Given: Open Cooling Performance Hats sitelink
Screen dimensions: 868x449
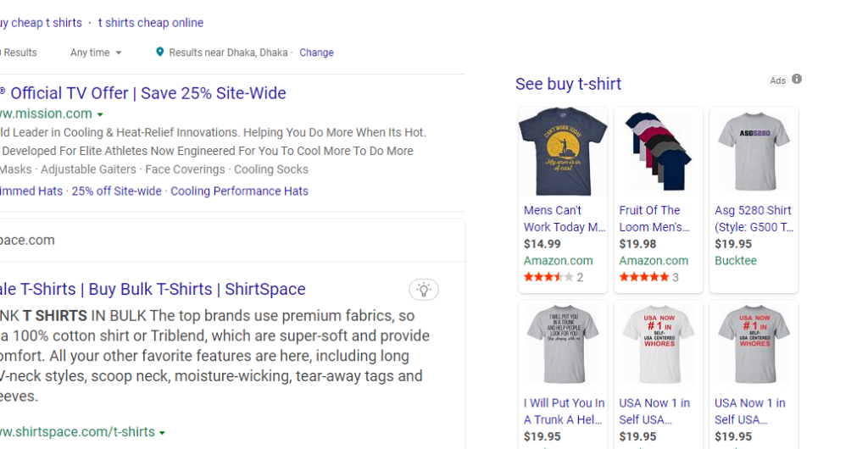Looking at the screenshot, I should (x=239, y=191).
